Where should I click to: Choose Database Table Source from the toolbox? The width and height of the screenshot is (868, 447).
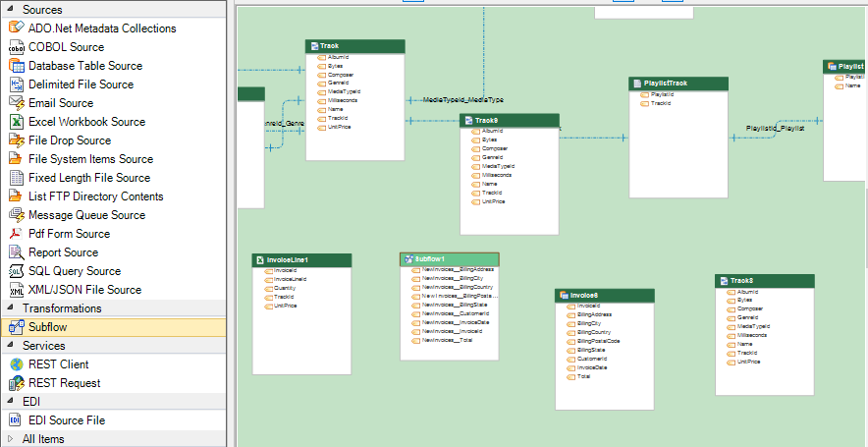click(84, 66)
